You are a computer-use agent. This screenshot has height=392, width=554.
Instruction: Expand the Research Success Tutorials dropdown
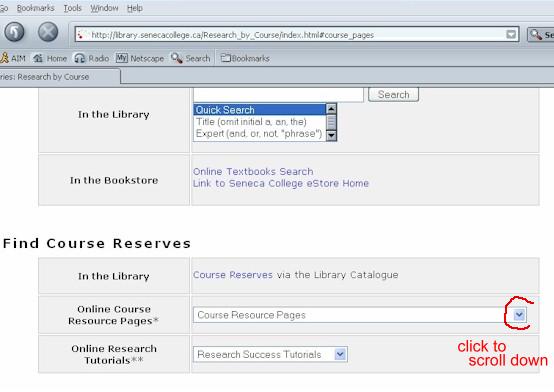[x=340, y=354]
